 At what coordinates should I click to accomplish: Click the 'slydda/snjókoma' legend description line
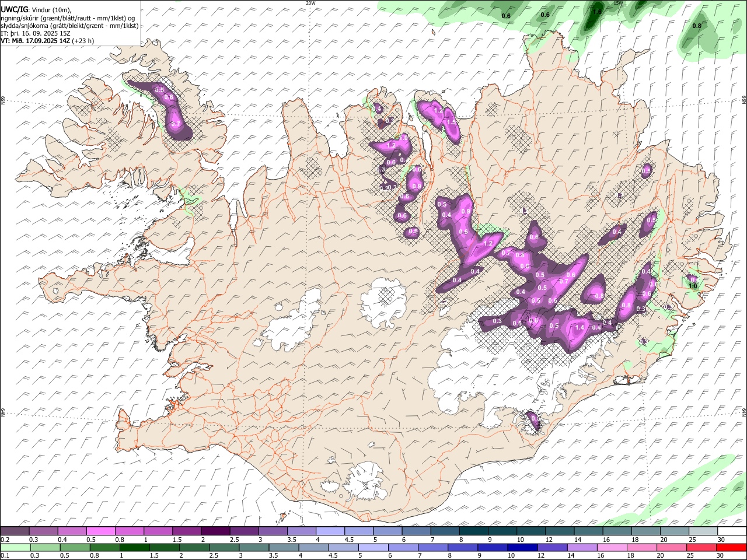point(69,26)
